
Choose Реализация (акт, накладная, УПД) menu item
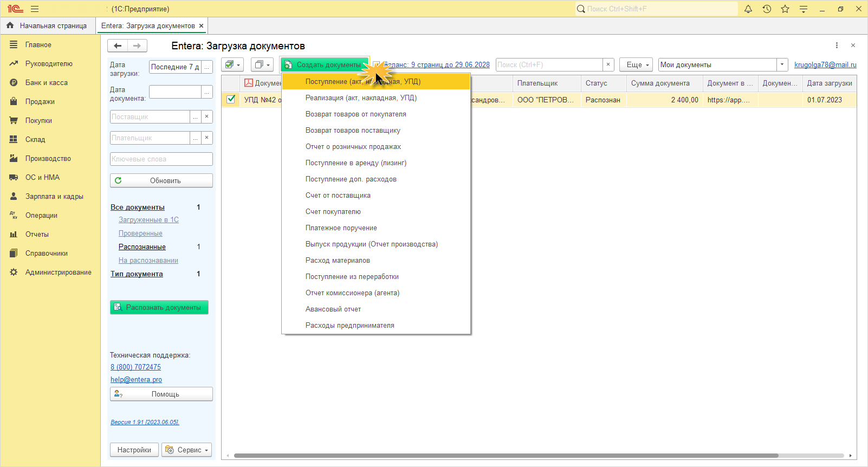click(376, 98)
